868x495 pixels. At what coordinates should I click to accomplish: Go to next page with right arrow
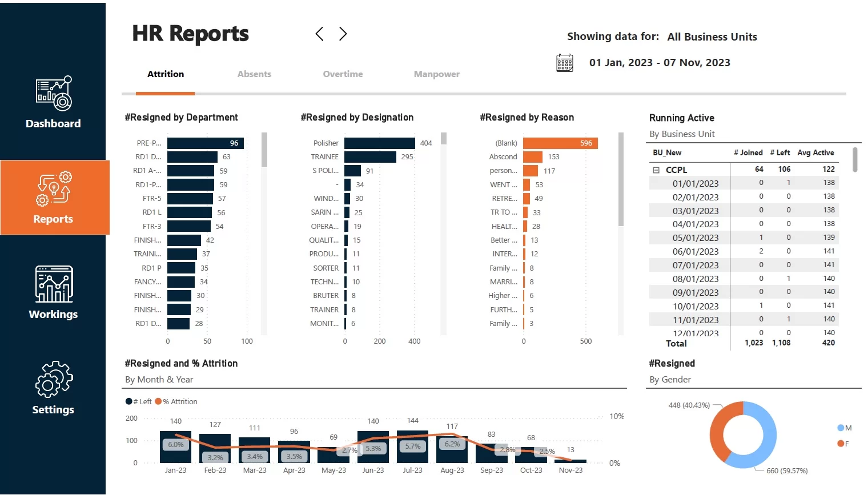343,34
